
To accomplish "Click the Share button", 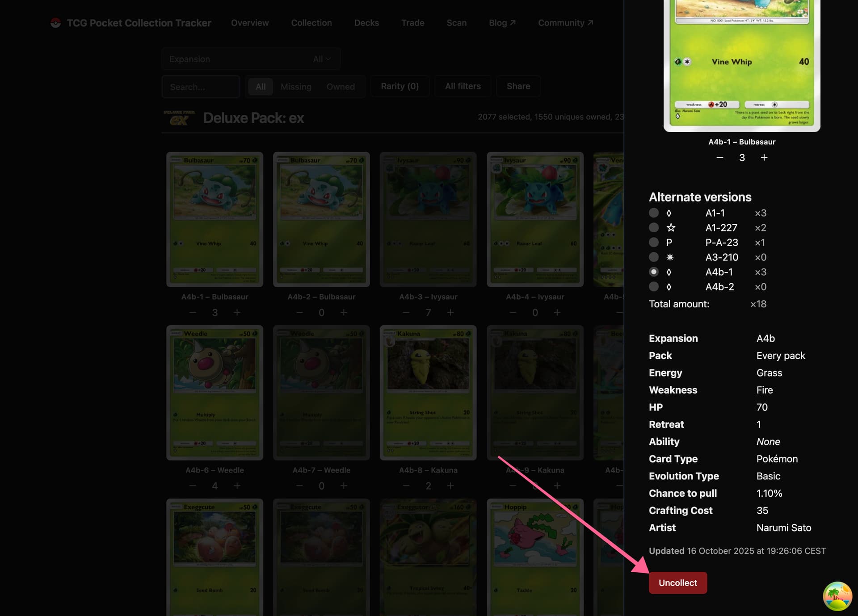I will click(518, 86).
